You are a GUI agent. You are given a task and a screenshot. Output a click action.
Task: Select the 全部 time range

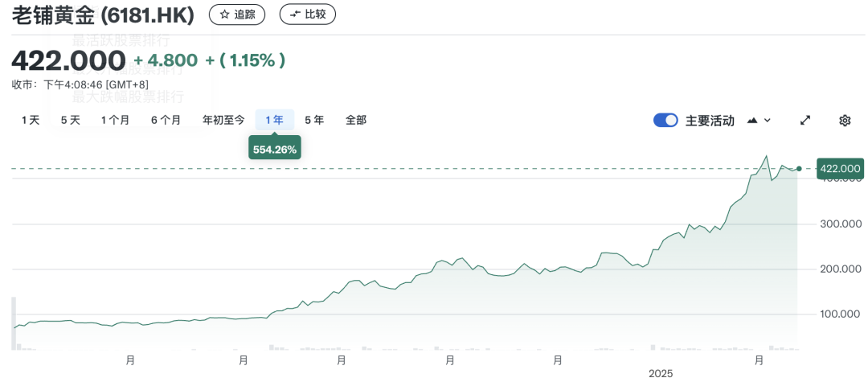[356, 121]
